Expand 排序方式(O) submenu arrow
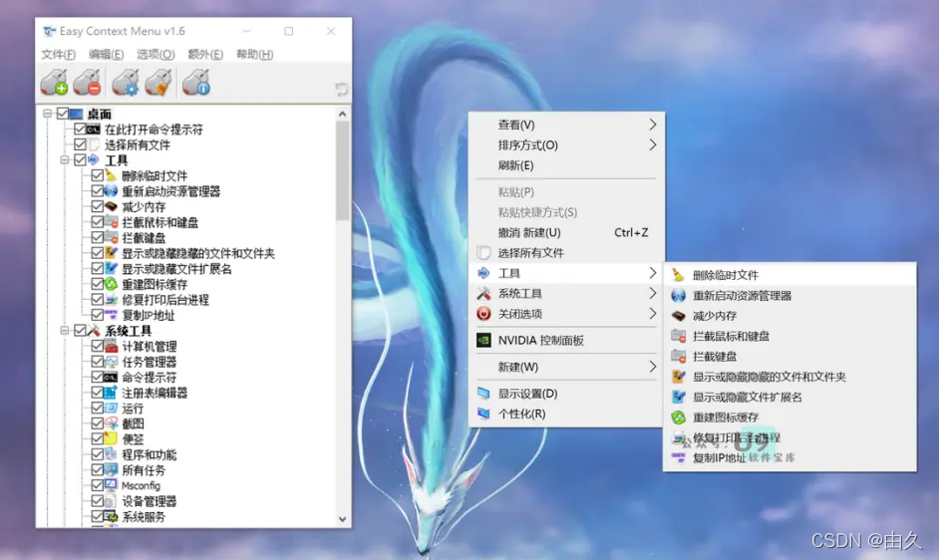This screenshot has height=560, width=939. point(653,144)
